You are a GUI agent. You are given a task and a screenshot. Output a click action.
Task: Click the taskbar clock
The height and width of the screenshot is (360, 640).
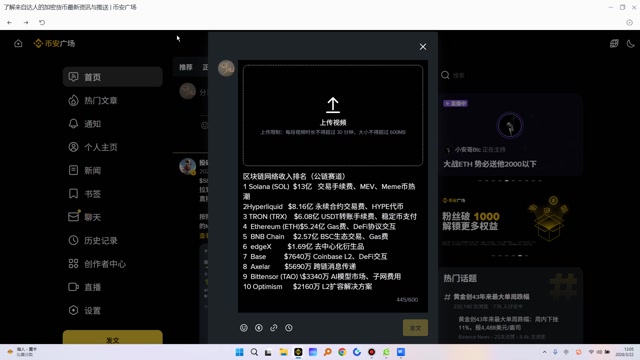click(625, 352)
